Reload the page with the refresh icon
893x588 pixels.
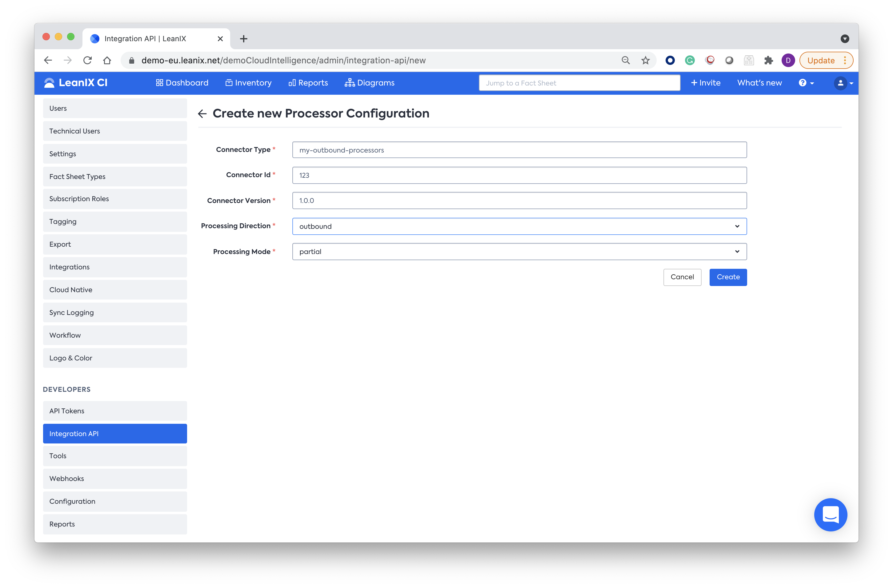coord(87,60)
